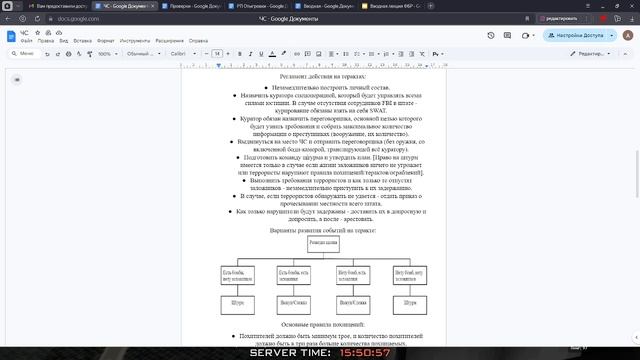Switch to the РП Отыгровки browser tab

point(258,6)
